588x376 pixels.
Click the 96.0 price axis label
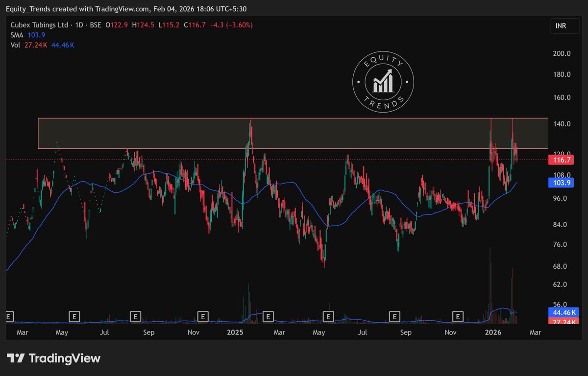pos(561,198)
